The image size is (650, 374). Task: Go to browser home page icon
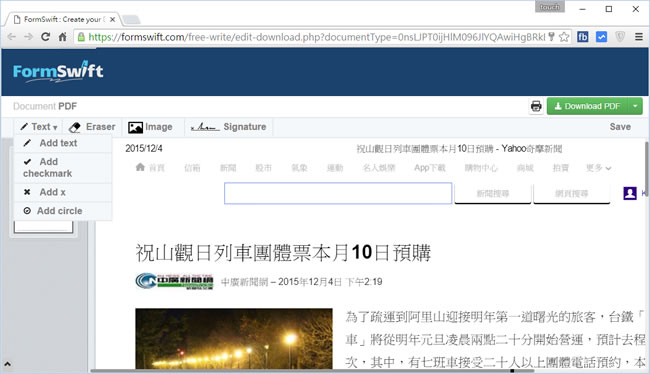pyautogui.click(x=62, y=37)
